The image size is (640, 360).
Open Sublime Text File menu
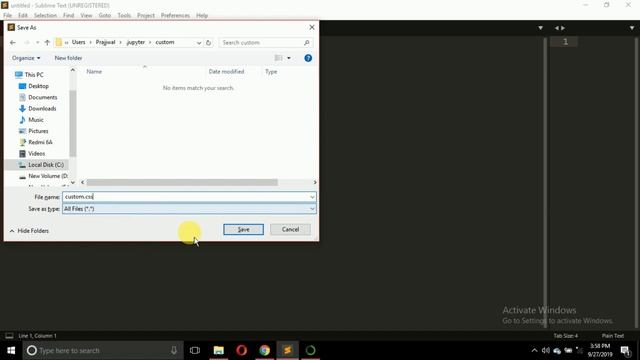point(7,15)
